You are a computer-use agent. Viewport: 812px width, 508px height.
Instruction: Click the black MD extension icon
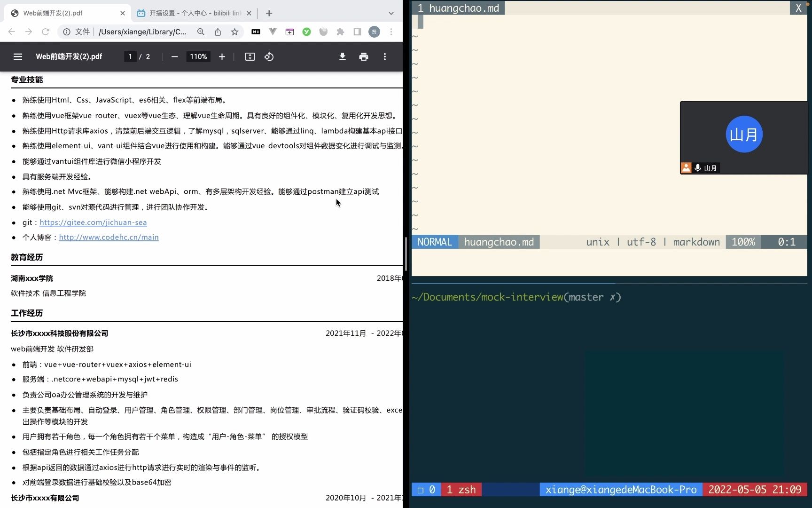(x=256, y=32)
